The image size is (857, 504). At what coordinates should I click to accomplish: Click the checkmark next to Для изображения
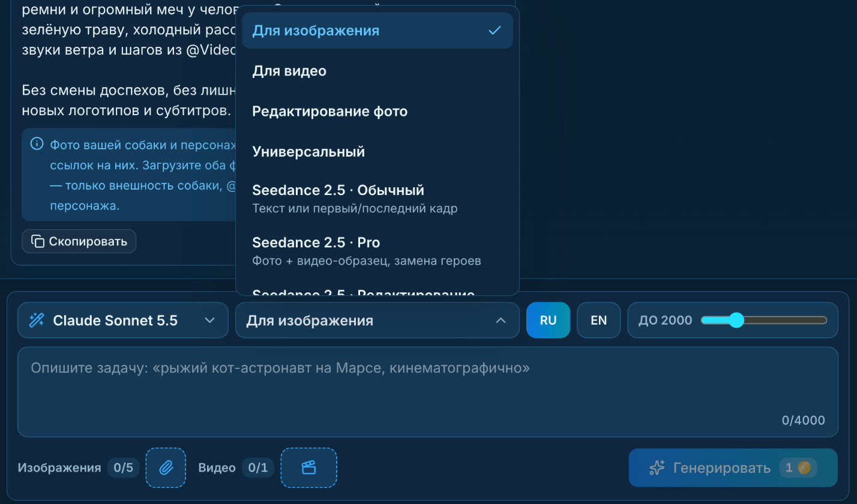pos(495,30)
